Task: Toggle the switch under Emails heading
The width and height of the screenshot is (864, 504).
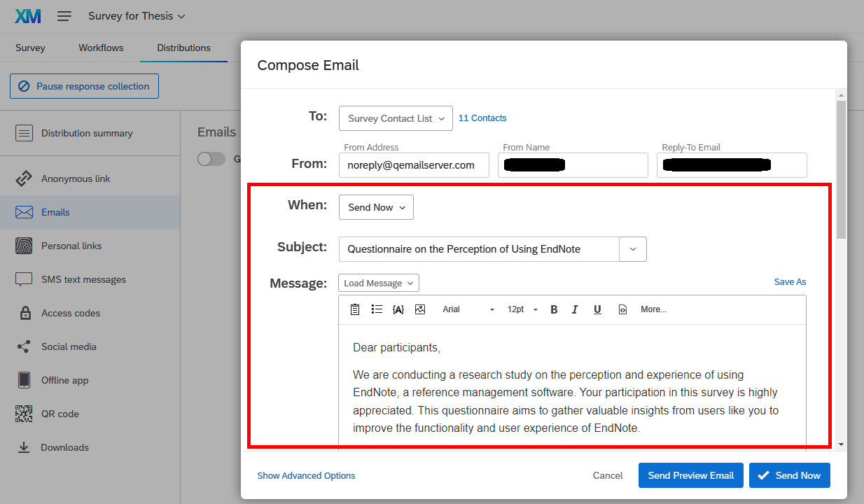Action: point(211,159)
